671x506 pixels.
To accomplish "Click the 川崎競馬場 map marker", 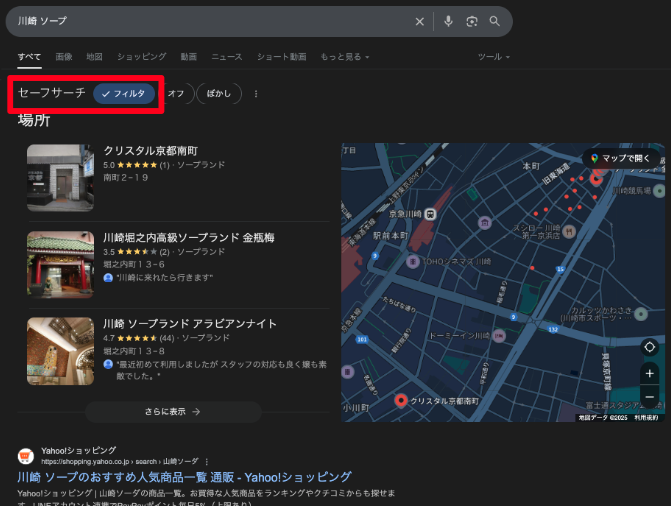I will pos(659,190).
